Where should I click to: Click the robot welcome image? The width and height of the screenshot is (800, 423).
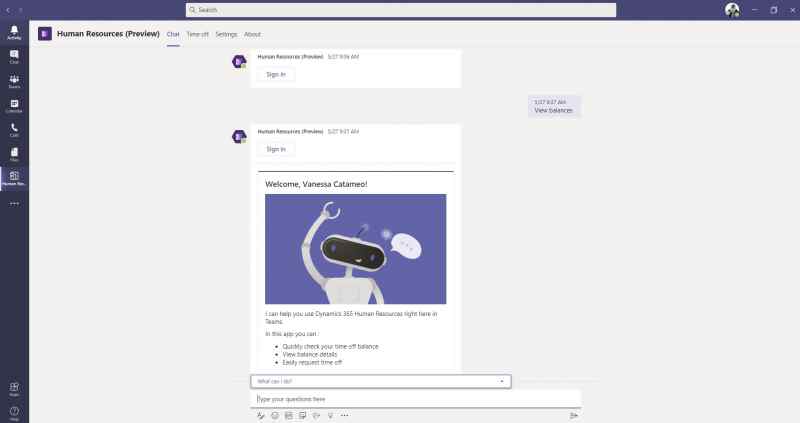(356, 249)
